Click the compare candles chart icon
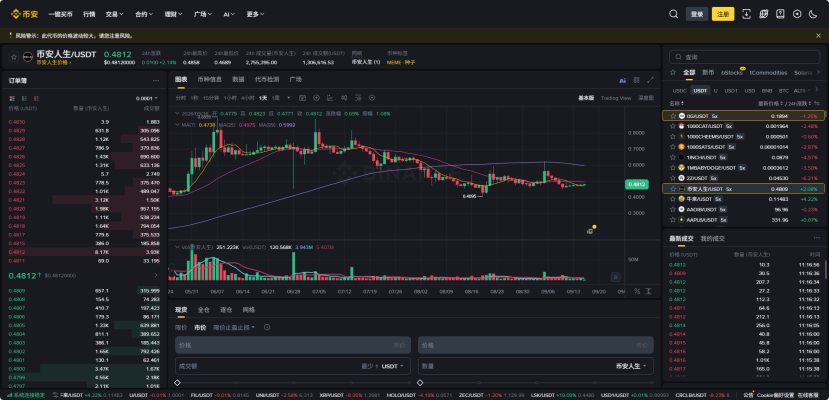The image size is (829, 400). 344,98
